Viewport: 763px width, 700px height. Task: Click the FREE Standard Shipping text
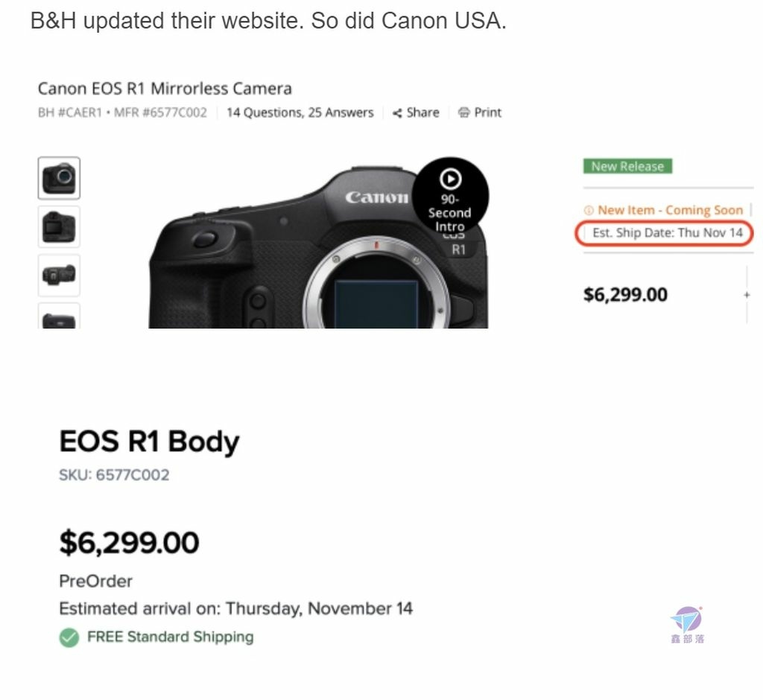(x=171, y=637)
